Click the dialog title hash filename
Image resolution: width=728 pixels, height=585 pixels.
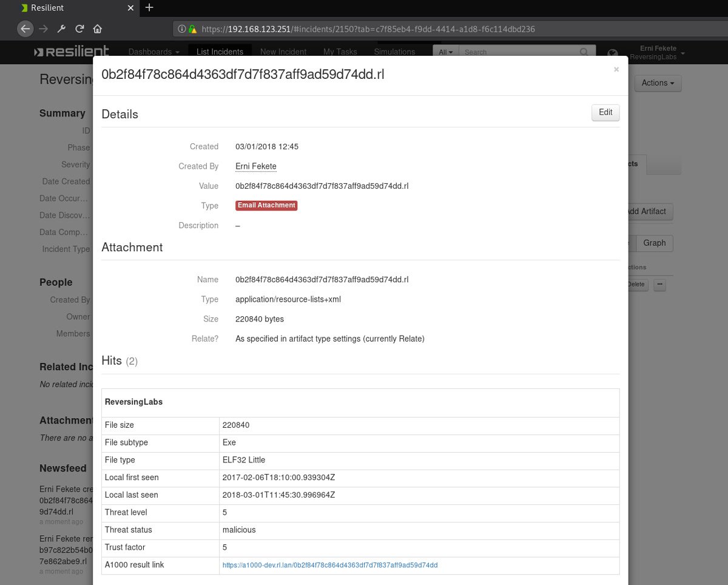[243, 74]
